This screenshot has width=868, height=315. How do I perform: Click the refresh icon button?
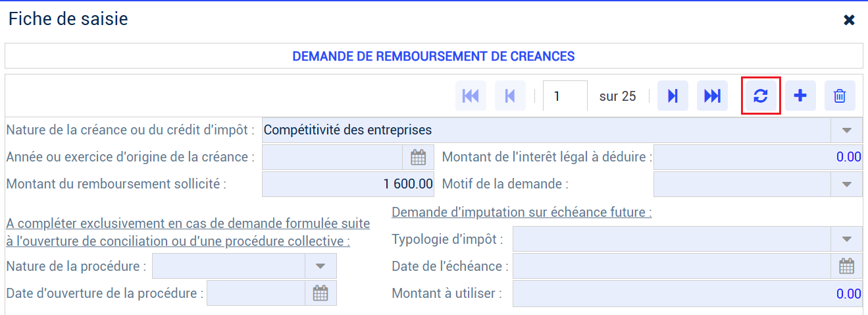[x=761, y=96]
